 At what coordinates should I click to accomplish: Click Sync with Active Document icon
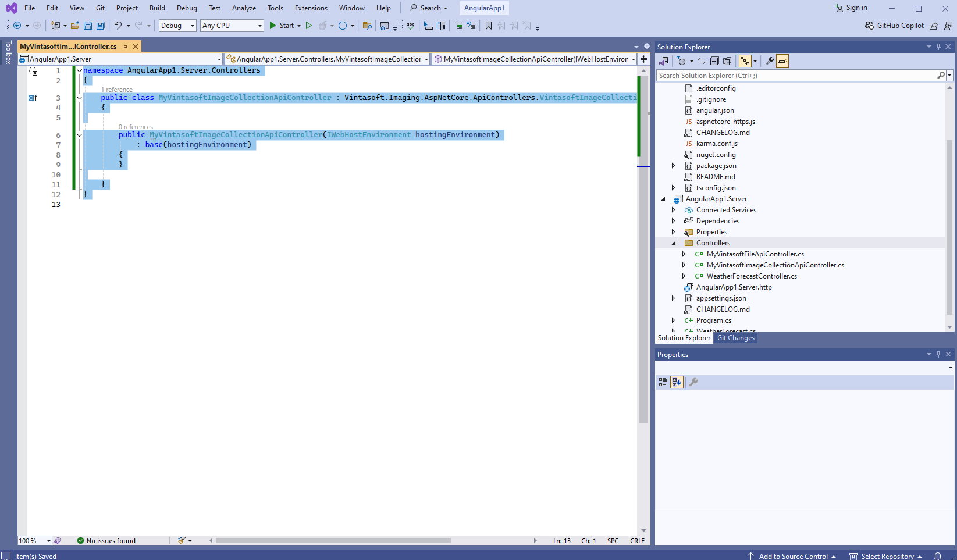(x=702, y=61)
